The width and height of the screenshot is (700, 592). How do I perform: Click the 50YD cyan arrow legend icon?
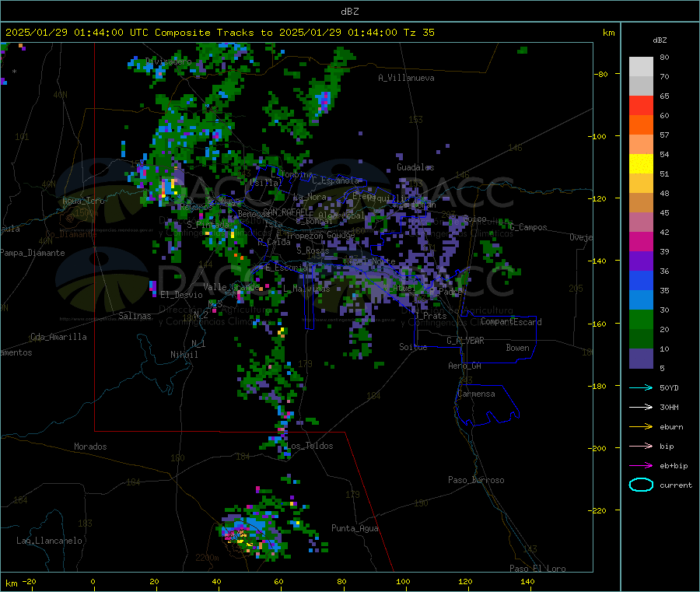pyautogui.click(x=641, y=387)
